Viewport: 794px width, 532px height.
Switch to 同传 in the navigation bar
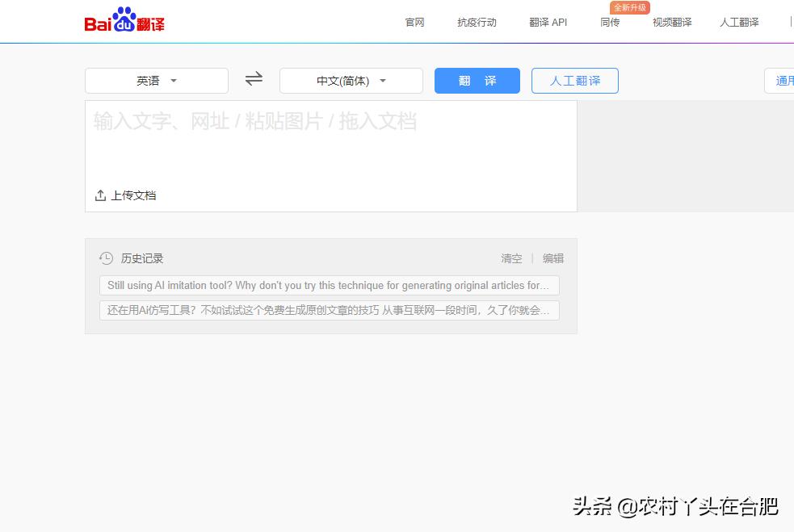click(x=610, y=23)
